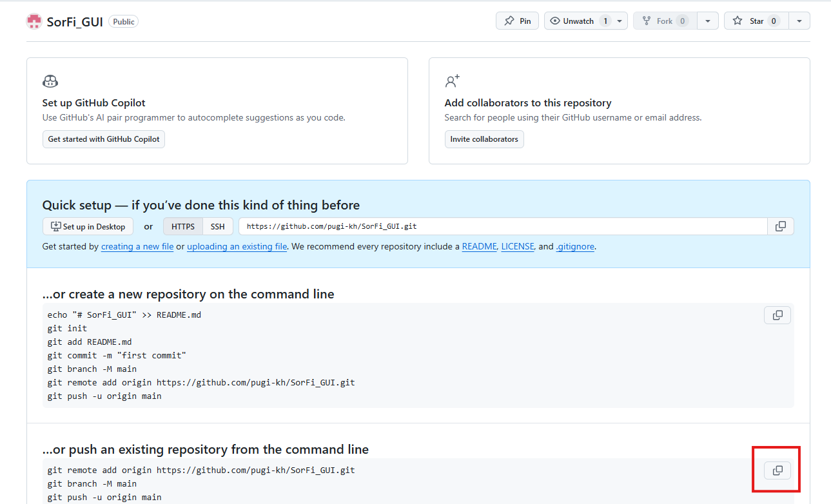Open the uploading an existing file link
Image resolution: width=831 pixels, height=504 pixels.
[x=237, y=246]
